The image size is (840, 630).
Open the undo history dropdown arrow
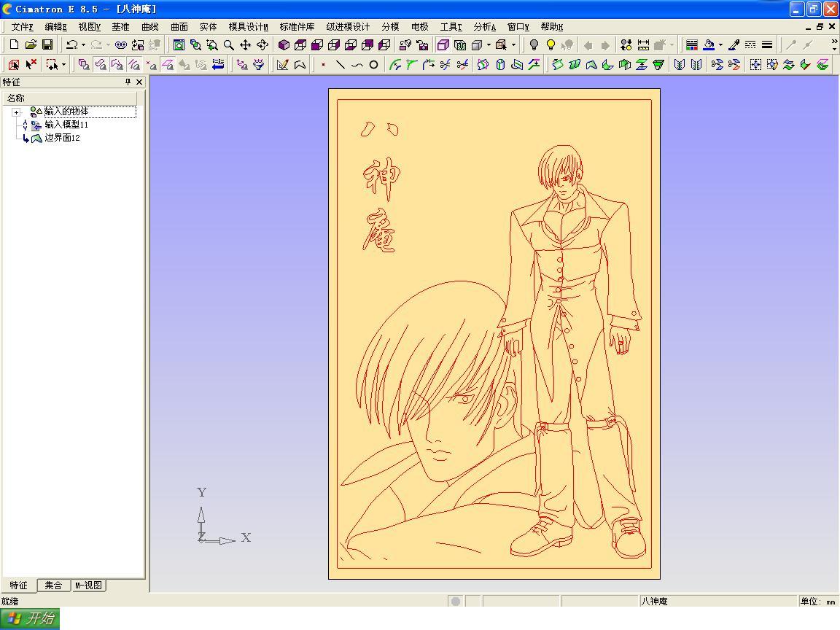coord(83,45)
